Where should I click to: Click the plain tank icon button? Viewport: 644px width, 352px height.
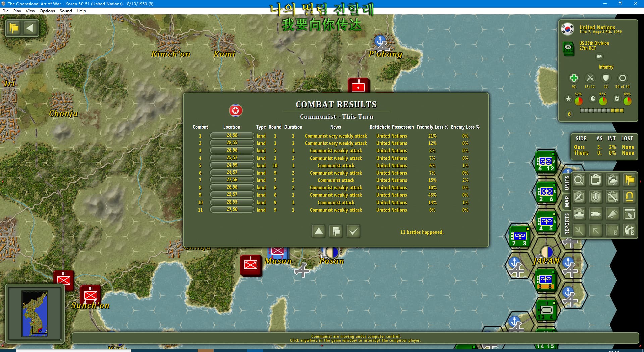click(596, 214)
